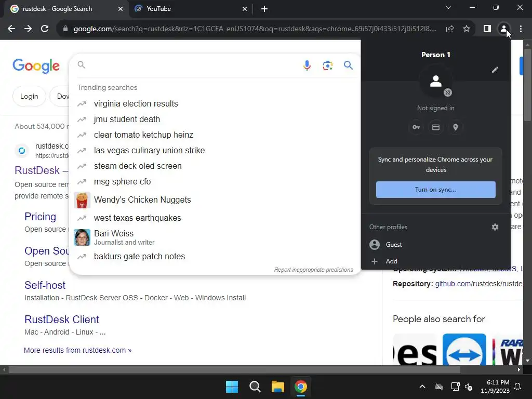Start voice search with the microphone
The height and width of the screenshot is (399, 532).
coord(307,65)
